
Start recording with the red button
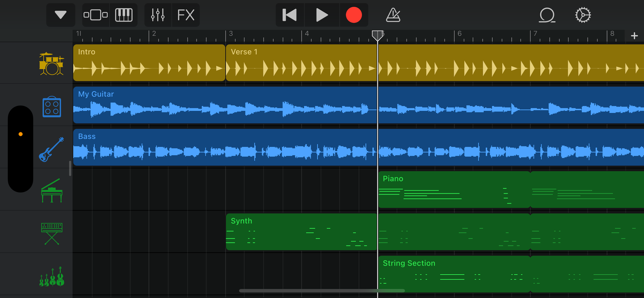point(354,15)
